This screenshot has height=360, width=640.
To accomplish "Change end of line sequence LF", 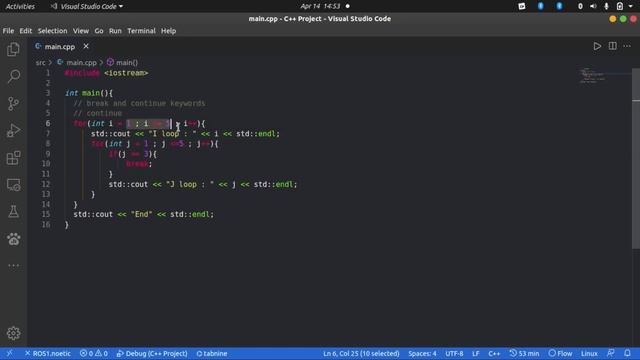I will [476, 353].
